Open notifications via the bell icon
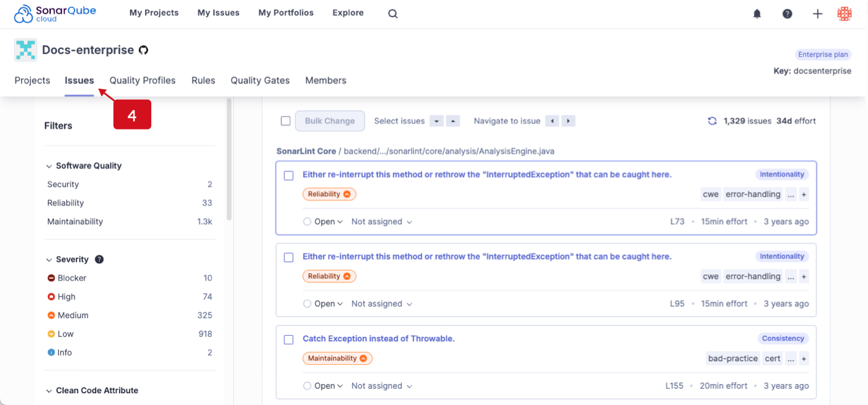Viewport: 868px width, 405px height. point(756,13)
